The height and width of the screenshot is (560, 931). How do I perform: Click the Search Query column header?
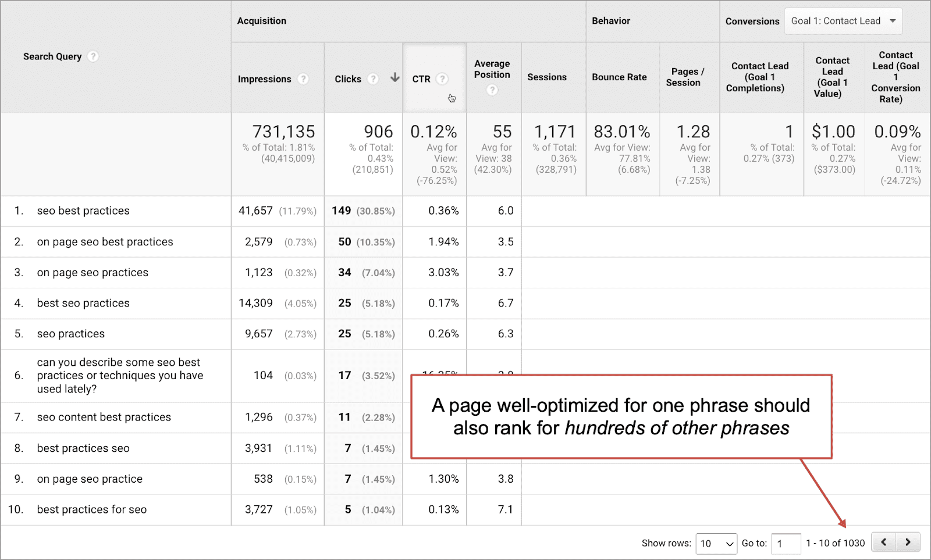tap(52, 56)
